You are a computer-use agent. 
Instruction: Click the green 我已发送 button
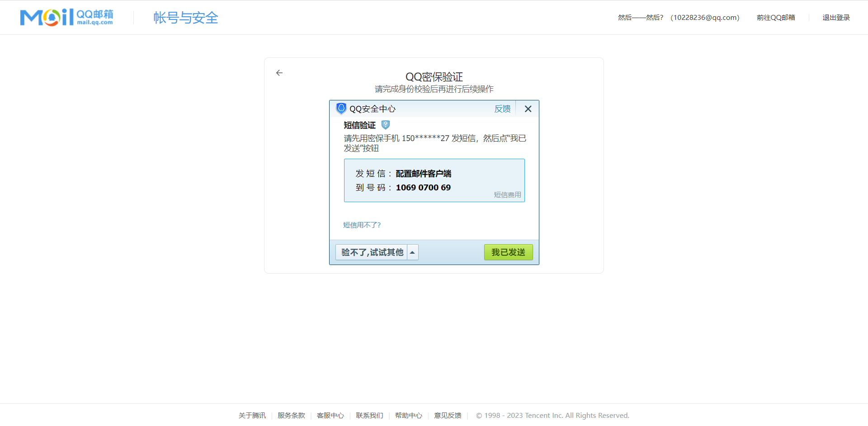coord(509,252)
